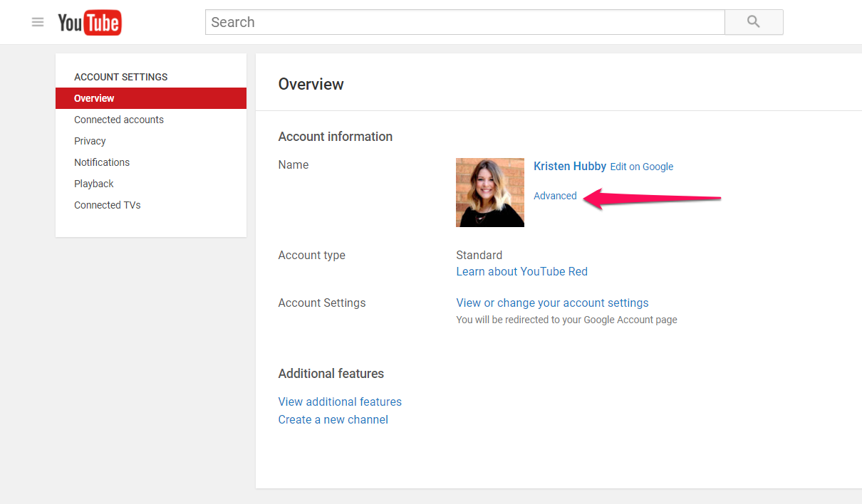Open the hamburger guide menu
Viewport: 862px width, 504px height.
(38, 22)
